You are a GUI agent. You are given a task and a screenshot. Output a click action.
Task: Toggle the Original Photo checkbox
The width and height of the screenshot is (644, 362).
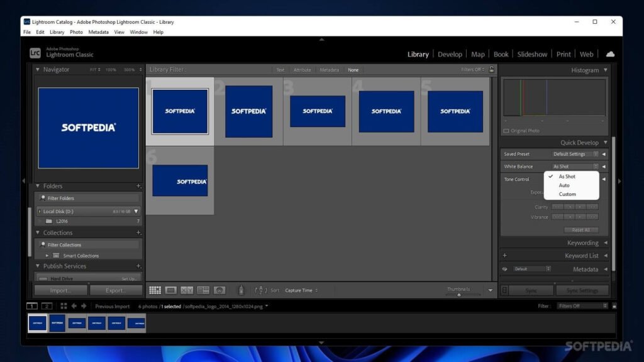pos(506,131)
